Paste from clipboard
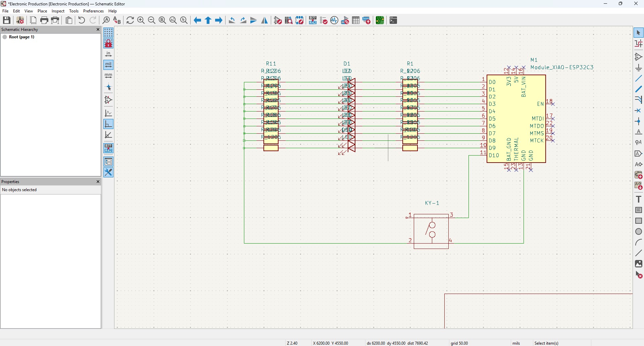Viewport: 644px width, 346px height. coord(69,20)
